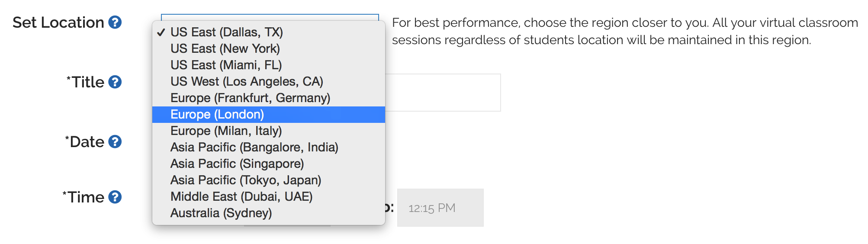Viewport: 868px width, 244px height.
Task: Select Asia Pacific (Bangalore, India)
Action: click(x=269, y=147)
